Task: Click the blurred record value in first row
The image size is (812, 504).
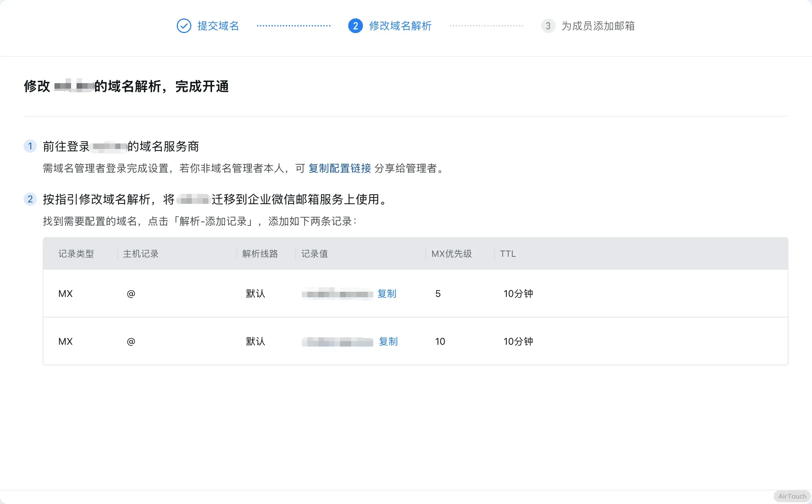Action: (x=337, y=294)
